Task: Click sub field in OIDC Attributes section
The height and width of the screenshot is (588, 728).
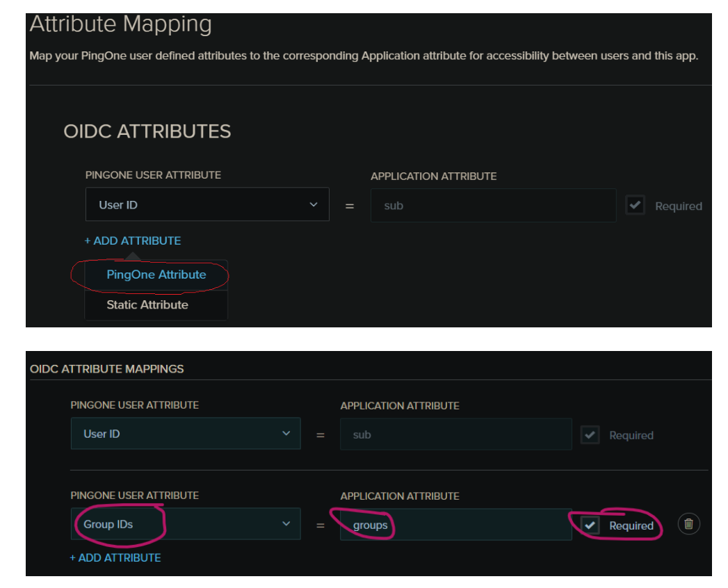Action: click(493, 205)
